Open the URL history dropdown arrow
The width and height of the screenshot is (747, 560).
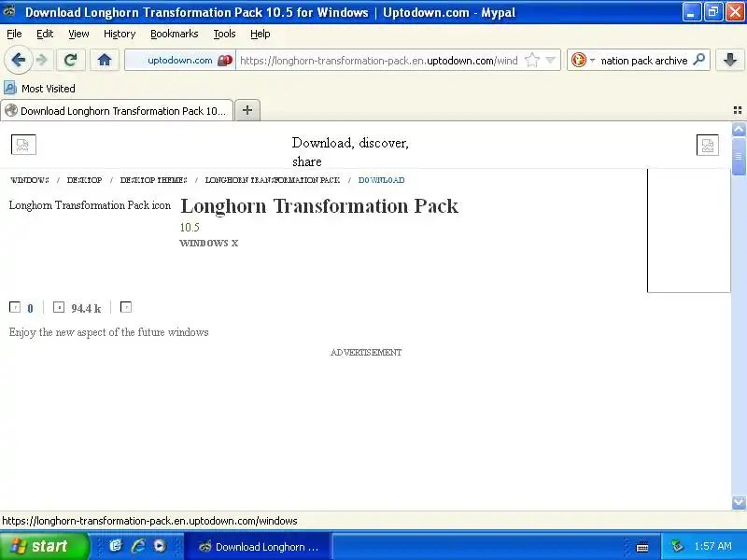point(550,61)
